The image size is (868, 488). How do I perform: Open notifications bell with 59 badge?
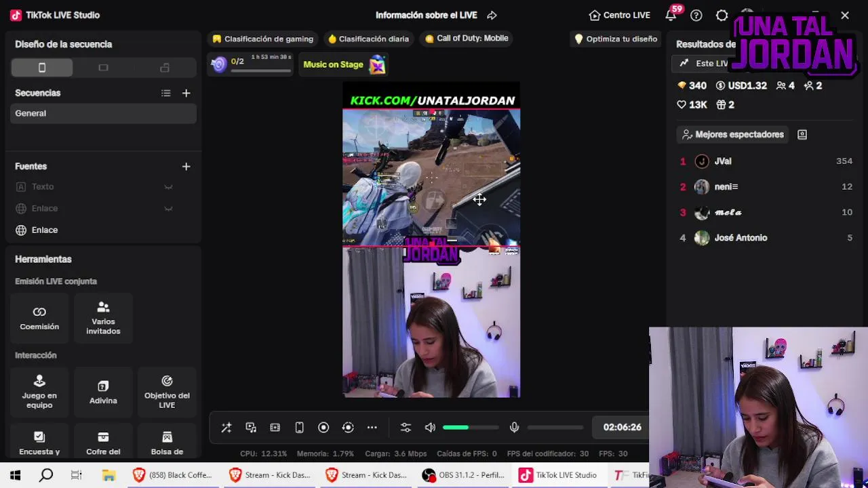(671, 14)
